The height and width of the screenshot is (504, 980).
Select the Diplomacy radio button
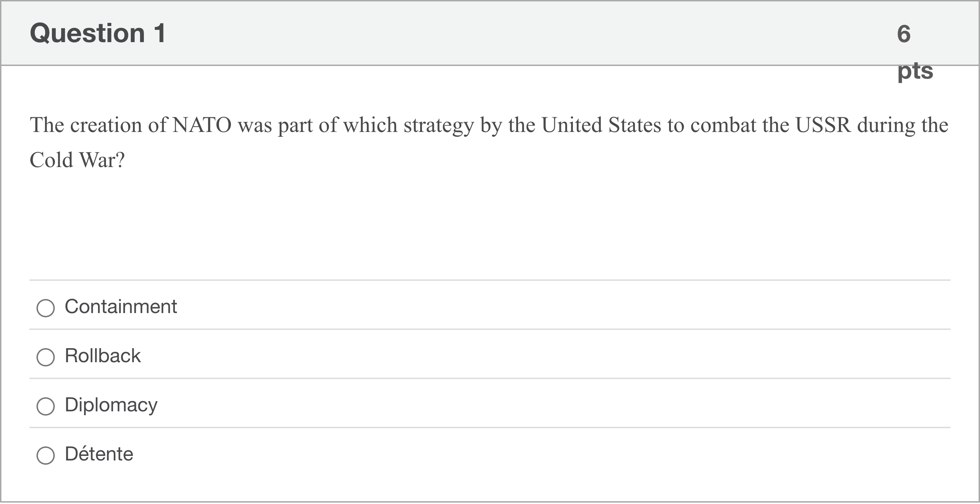(46, 406)
